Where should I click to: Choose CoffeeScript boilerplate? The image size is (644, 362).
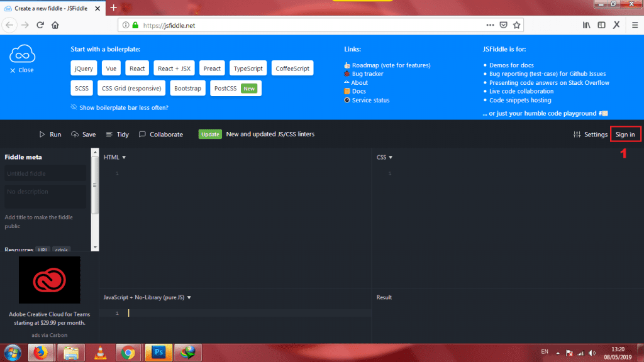coord(292,68)
